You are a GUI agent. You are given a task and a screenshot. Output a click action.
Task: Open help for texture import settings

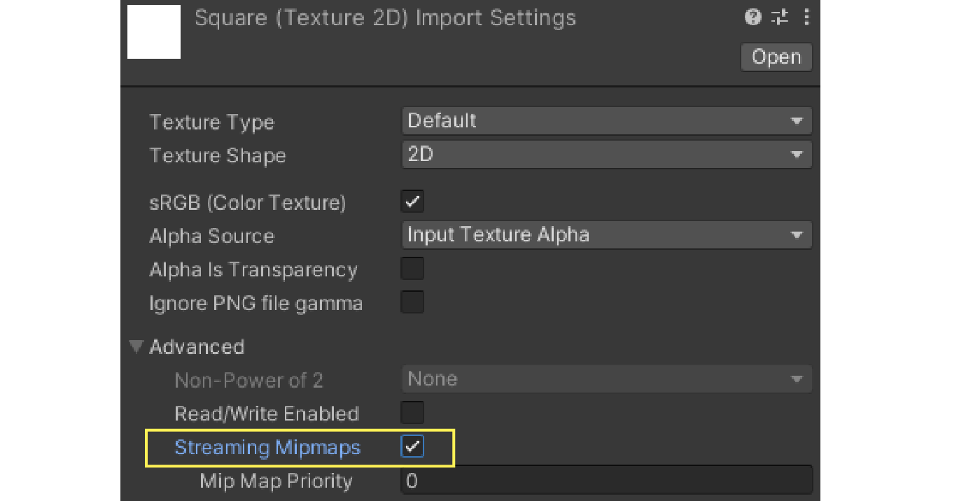pos(752,17)
